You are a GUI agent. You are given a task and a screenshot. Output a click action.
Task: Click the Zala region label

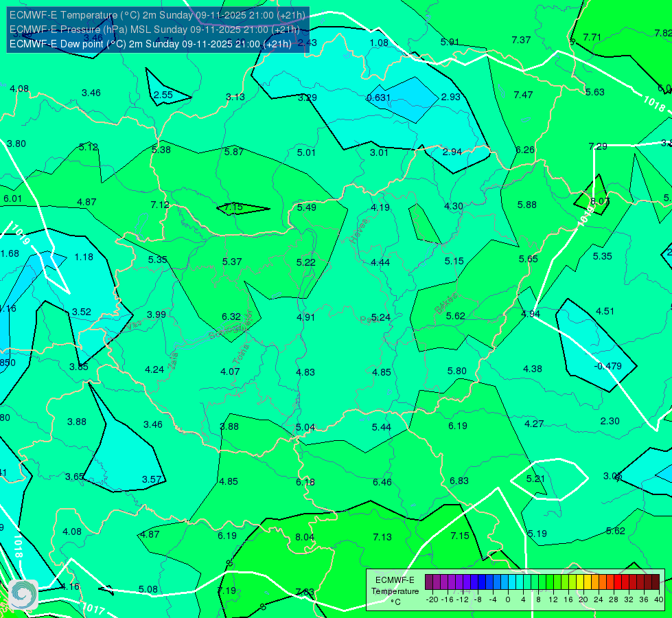(173, 360)
